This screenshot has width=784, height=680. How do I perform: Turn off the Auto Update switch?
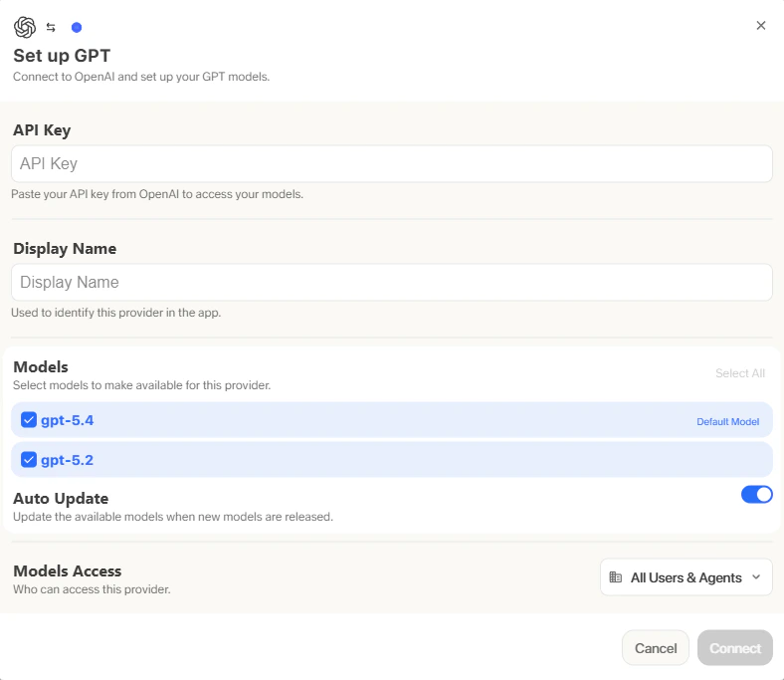[756, 495]
